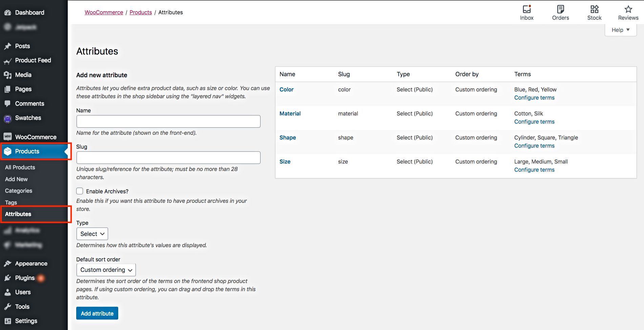The image size is (644, 330).
Task: Go to All Products submenu item
Action: [x=20, y=167]
